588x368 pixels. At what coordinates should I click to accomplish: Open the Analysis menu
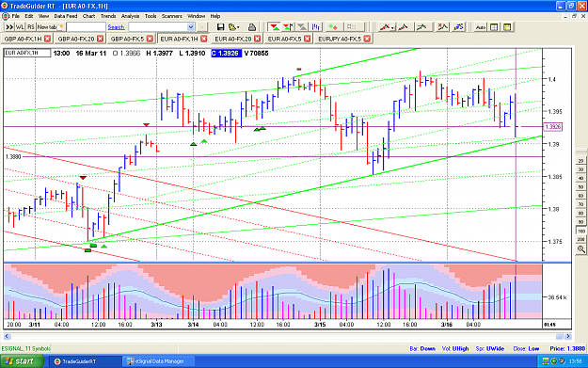point(130,16)
